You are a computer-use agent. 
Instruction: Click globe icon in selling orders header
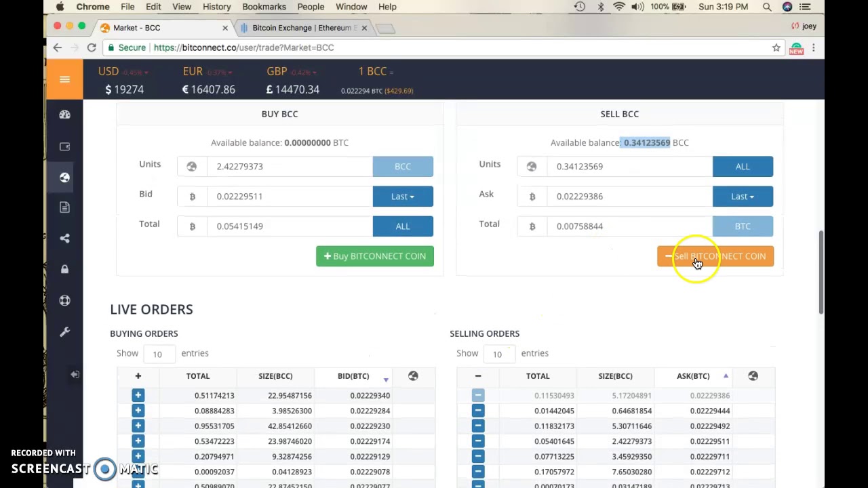[753, 375]
